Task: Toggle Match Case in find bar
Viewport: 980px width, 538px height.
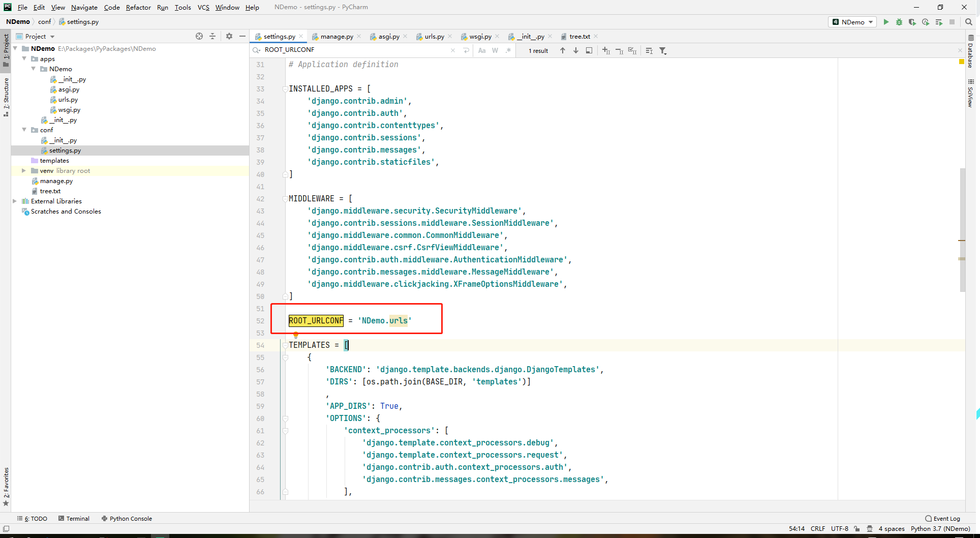Action: tap(482, 50)
